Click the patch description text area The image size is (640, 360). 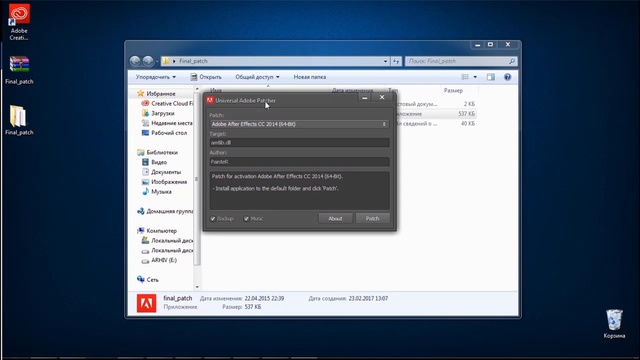click(299, 190)
